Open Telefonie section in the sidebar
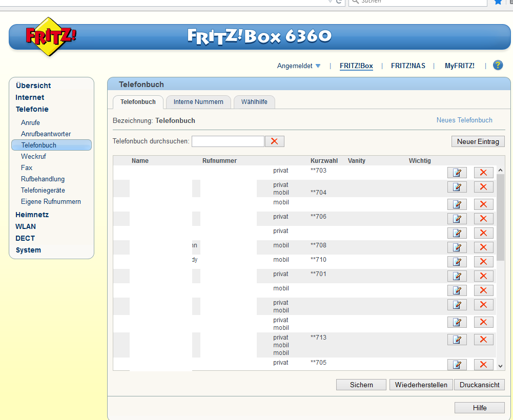This screenshot has height=420, width=513. coord(32,109)
